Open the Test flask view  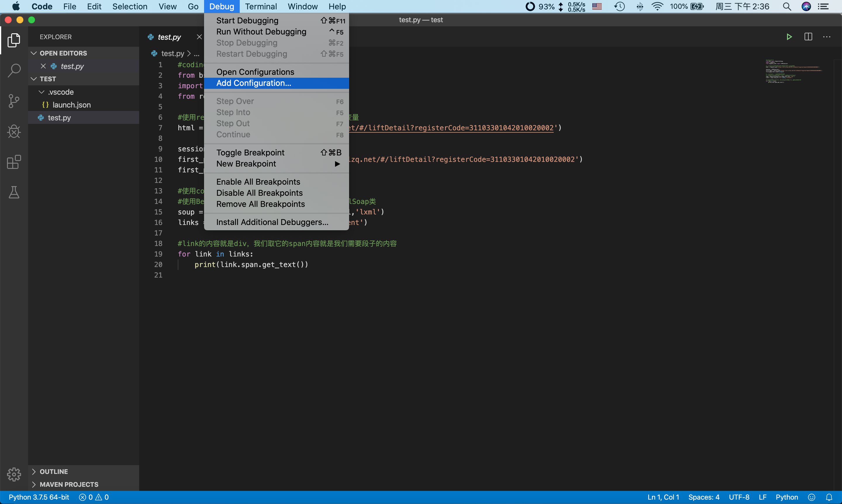click(14, 192)
